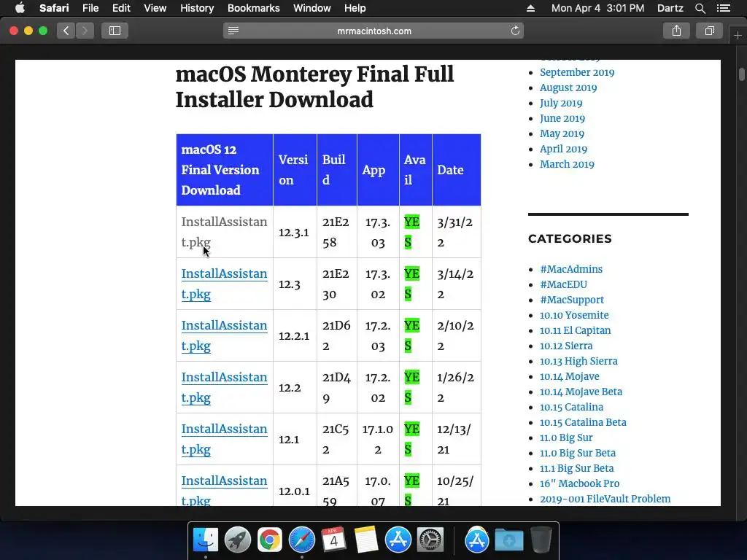Image resolution: width=747 pixels, height=560 pixels.
Task: Open Reader view icon in address bar
Action: (233, 31)
